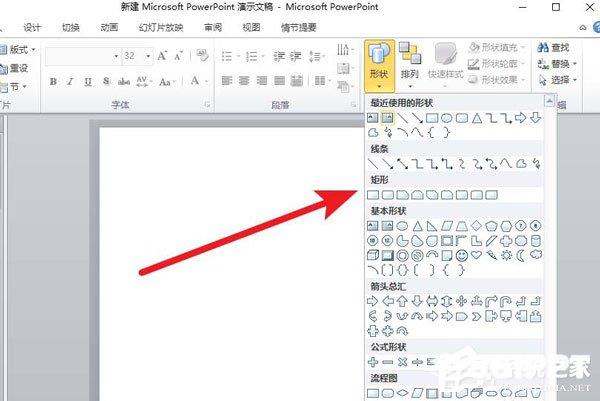Select the minus sign under 公式形状
This screenshot has width=600, height=401.
[388, 362]
